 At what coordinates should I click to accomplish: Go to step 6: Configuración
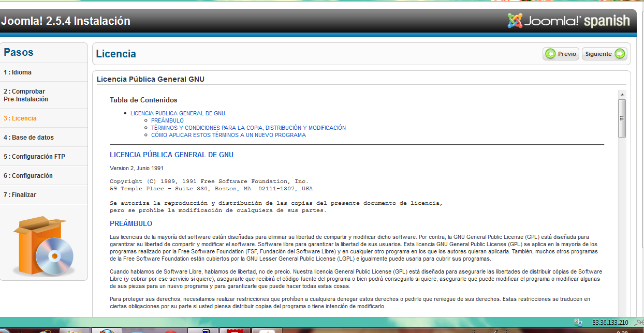pyautogui.click(x=28, y=176)
